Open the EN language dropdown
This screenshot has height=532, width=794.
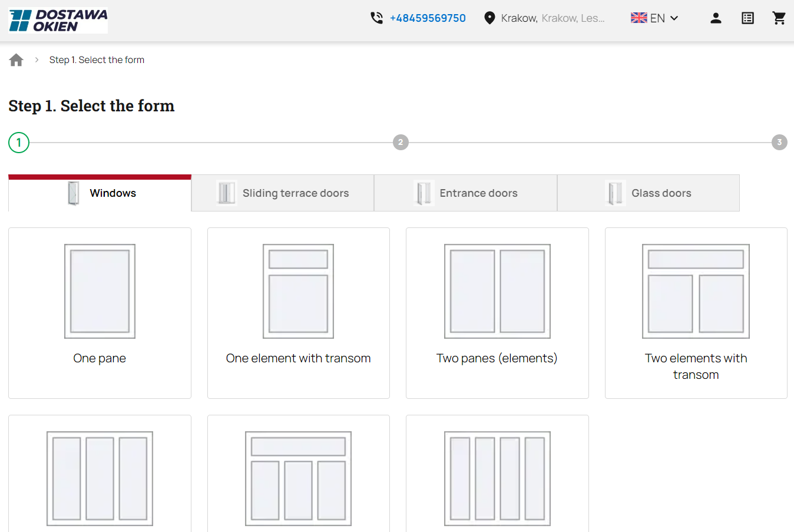point(655,18)
